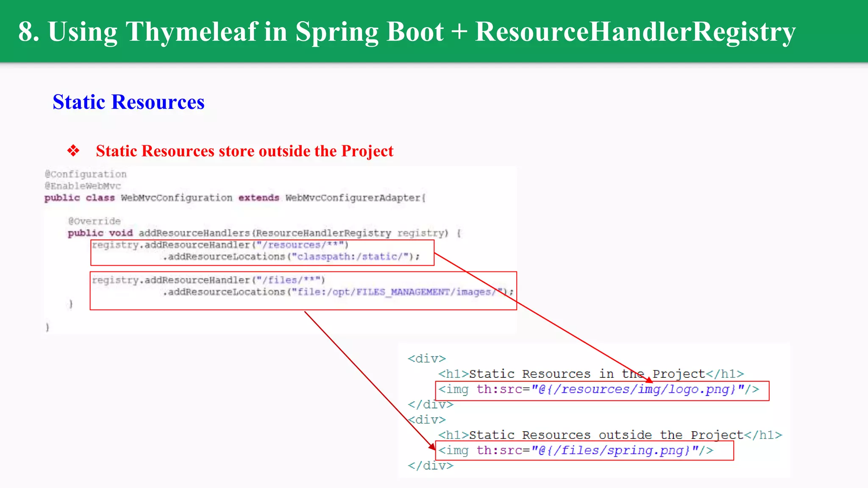Click the slide title heading text
868x488 pixels.
[407, 32]
